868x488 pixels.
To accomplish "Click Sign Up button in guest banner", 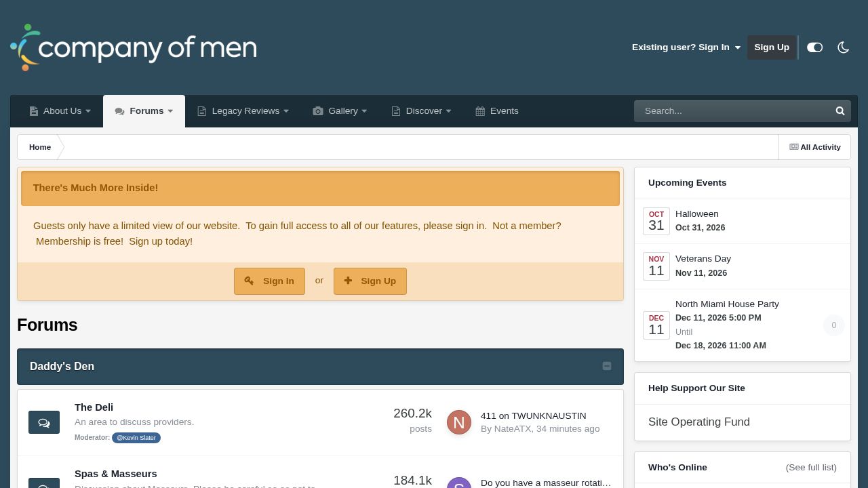I will (x=370, y=281).
